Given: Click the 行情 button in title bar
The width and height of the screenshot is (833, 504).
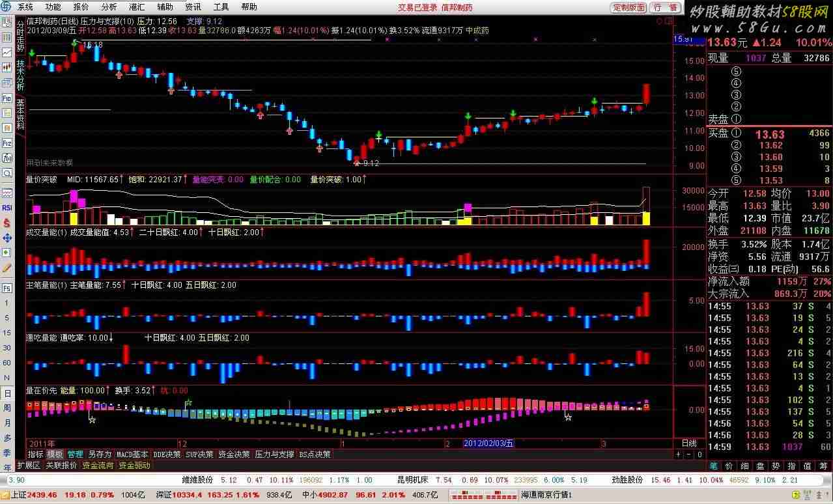Looking at the screenshot, I should (x=665, y=7).
